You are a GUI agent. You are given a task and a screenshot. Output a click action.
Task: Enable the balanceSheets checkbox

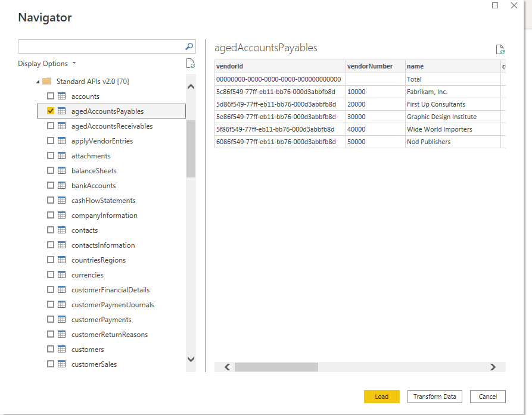pyautogui.click(x=50, y=170)
